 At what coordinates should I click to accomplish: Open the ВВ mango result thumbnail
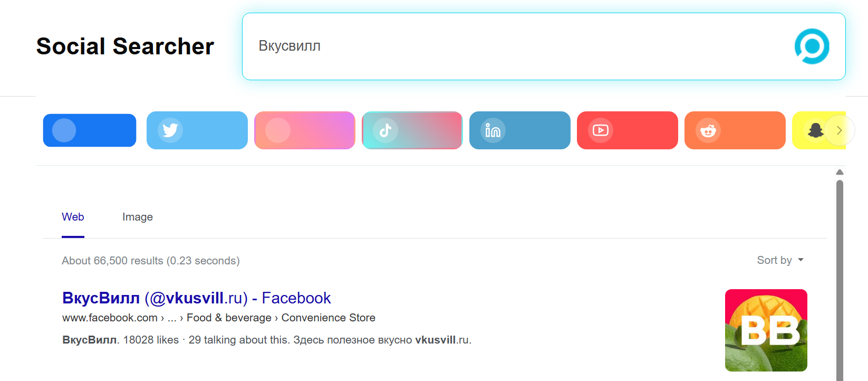pos(766,330)
